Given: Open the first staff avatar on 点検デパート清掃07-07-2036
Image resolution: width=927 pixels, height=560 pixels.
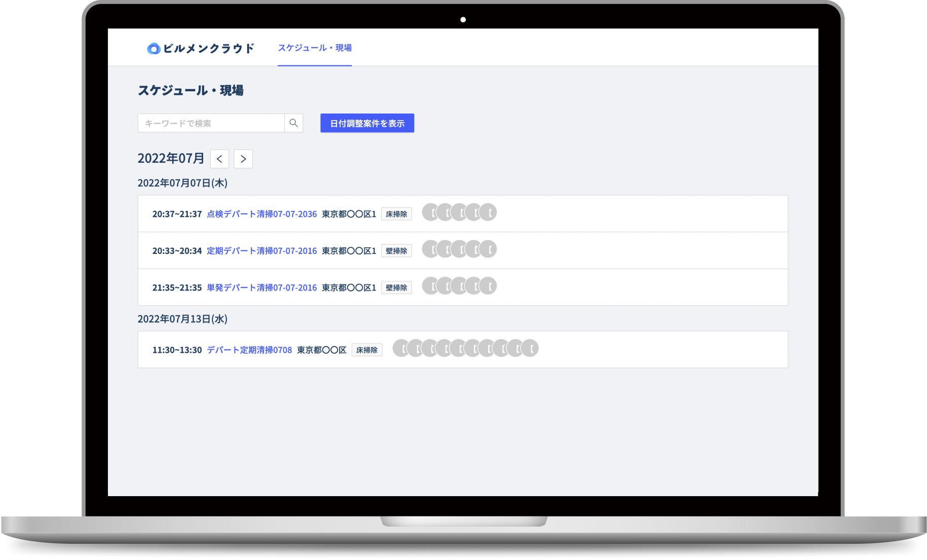Looking at the screenshot, I should (430, 212).
